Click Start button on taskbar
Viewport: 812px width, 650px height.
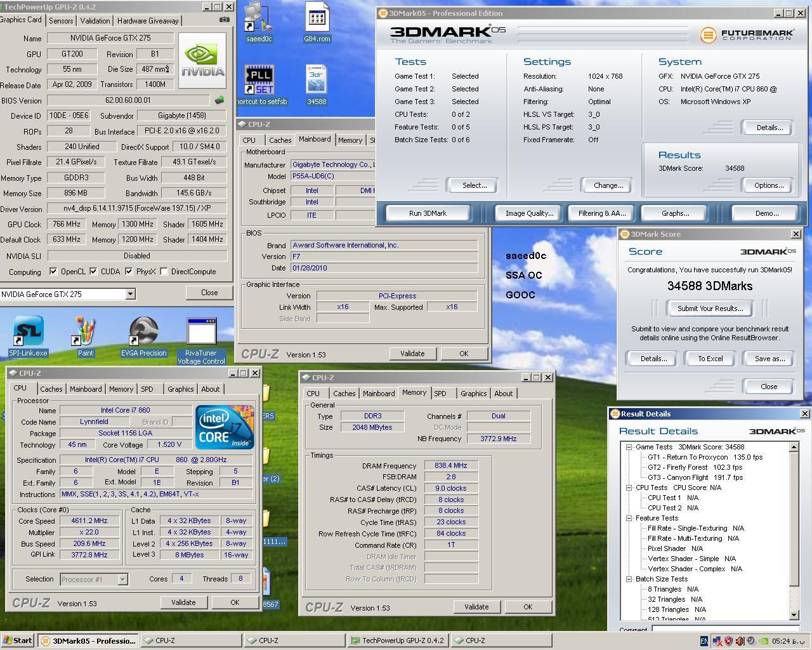point(17,640)
